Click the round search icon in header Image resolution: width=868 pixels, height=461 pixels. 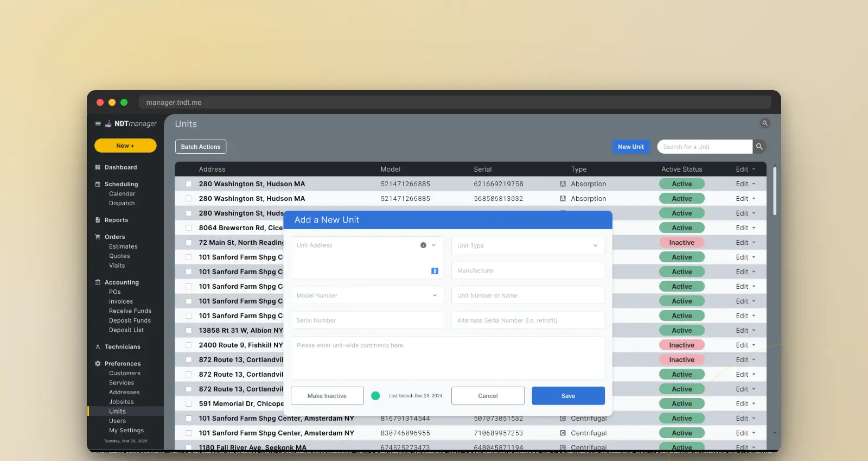(765, 123)
